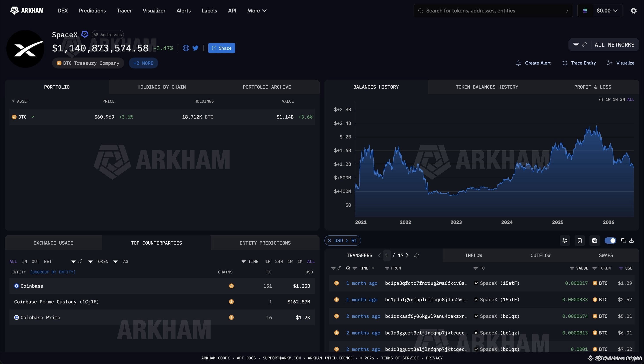Show only OUT counterparties
The width and height of the screenshot is (644, 364).
tap(35, 261)
